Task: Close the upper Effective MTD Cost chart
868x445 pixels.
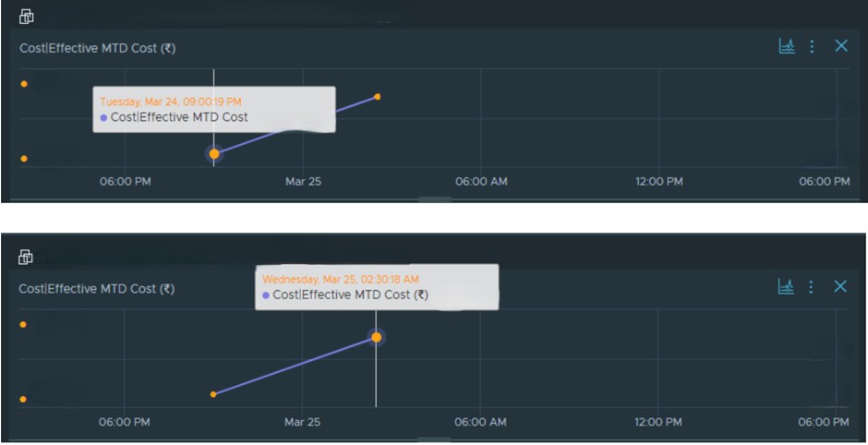Action: 840,46
